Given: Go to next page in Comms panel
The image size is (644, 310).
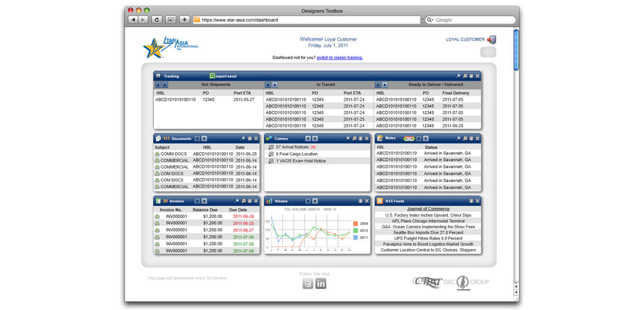Looking at the screenshot, I should pyautogui.click(x=315, y=139).
